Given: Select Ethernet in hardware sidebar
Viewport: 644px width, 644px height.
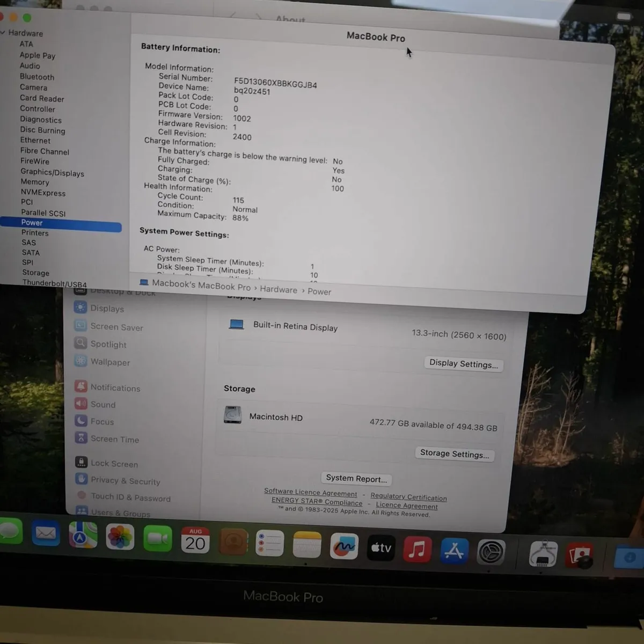Looking at the screenshot, I should coord(35,141).
